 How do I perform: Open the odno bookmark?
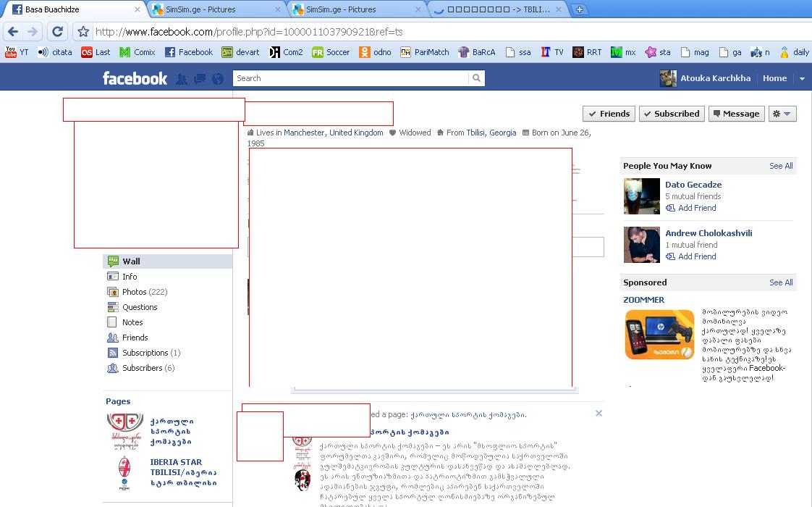coord(375,52)
